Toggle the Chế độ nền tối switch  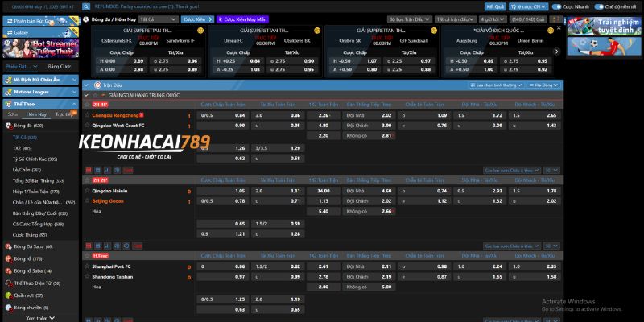(599, 6)
